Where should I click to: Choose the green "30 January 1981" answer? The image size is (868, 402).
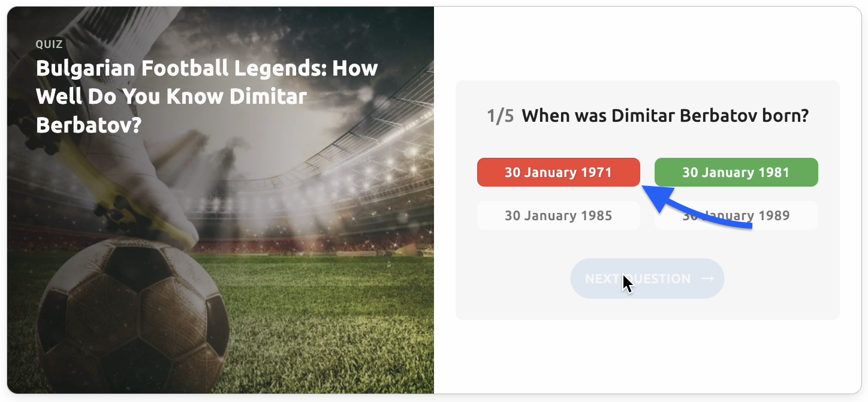(736, 172)
